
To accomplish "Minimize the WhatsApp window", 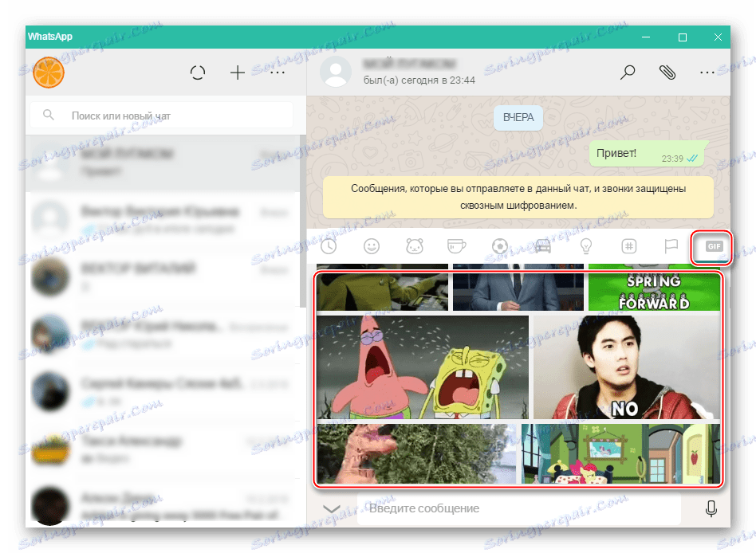I will [646, 37].
